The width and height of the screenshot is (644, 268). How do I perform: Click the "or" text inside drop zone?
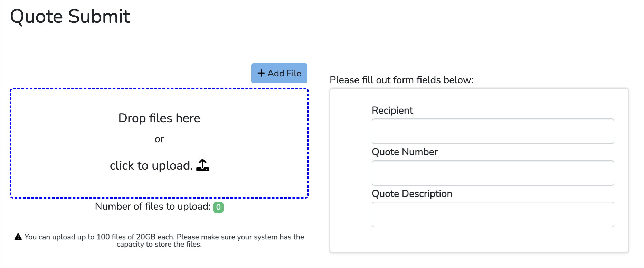click(159, 139)
